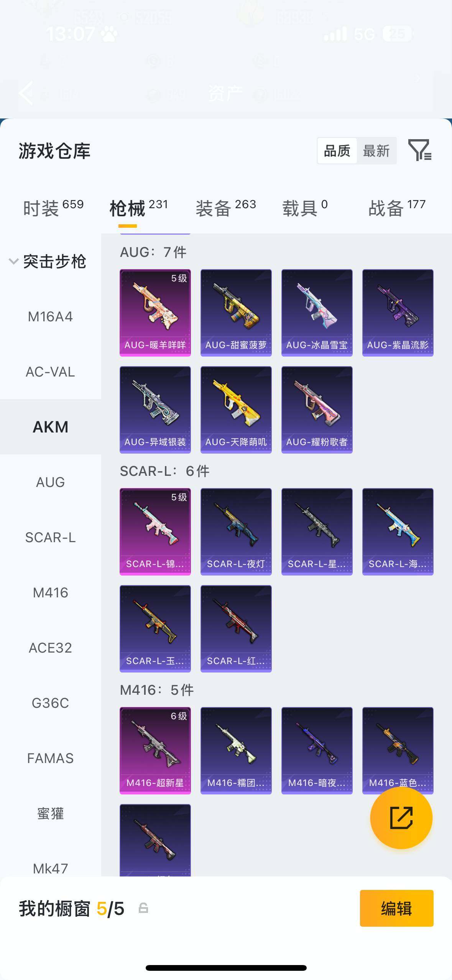Switch sorting to 品质
The height and width of the screenshot is (980, 452).
point(337,151)
